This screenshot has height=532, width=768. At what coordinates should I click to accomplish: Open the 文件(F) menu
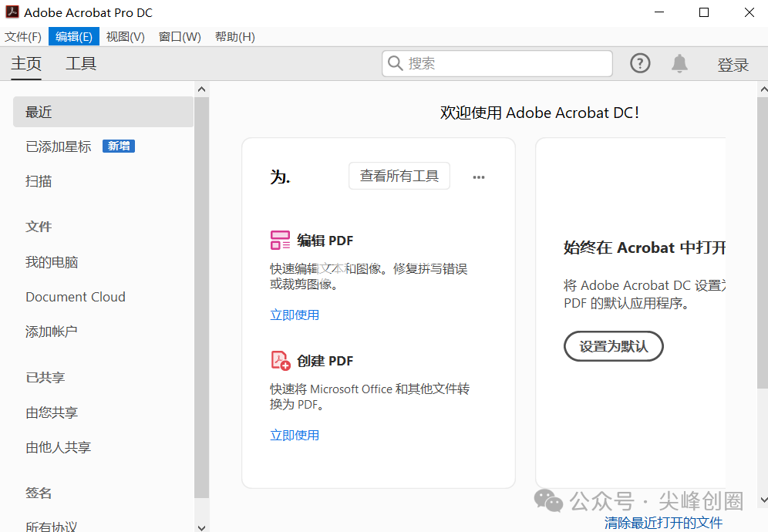click(23, 37)
